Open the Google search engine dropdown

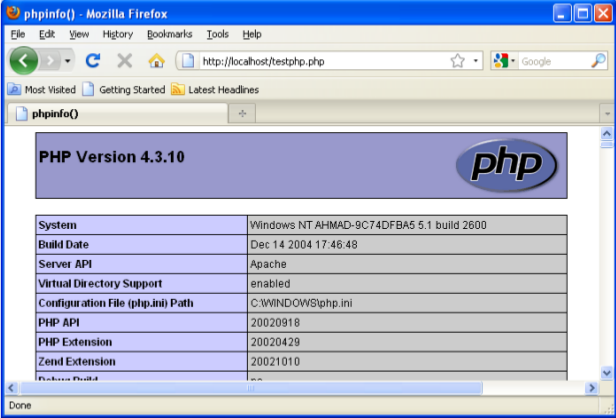pos(505,61)
